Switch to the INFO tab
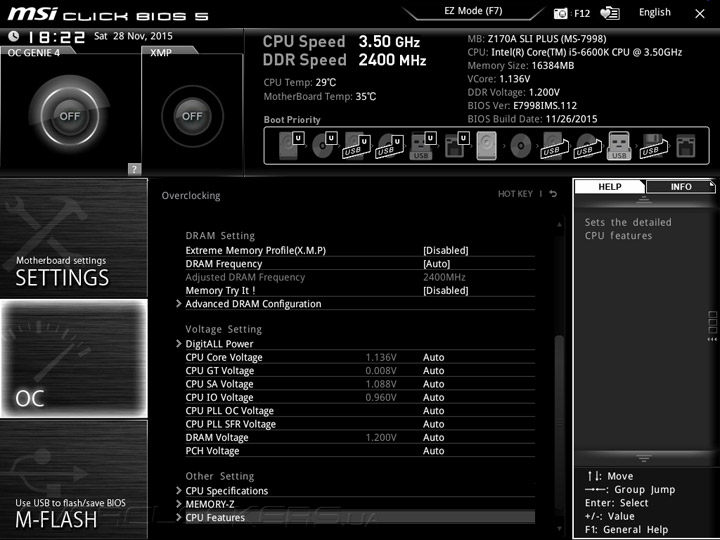 (681, 186)
